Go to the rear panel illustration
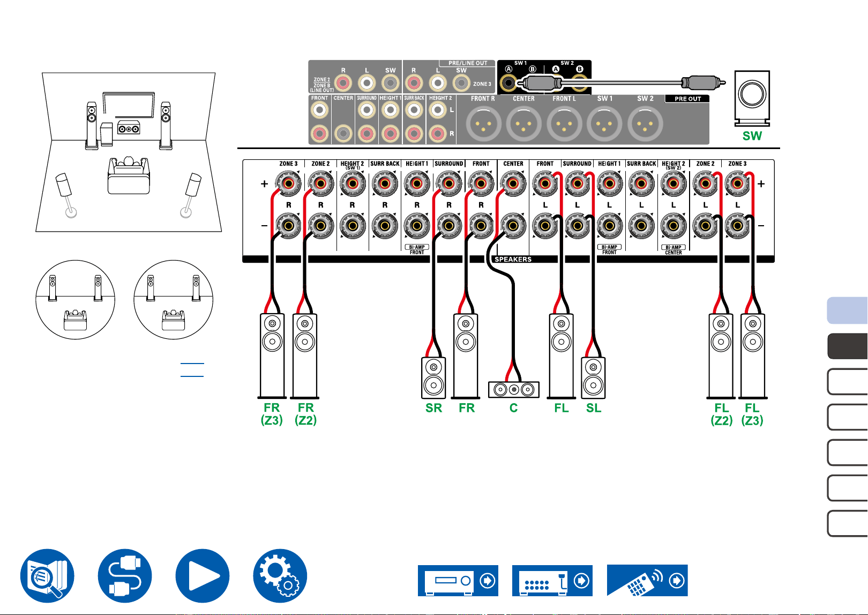 pos(552,580)
